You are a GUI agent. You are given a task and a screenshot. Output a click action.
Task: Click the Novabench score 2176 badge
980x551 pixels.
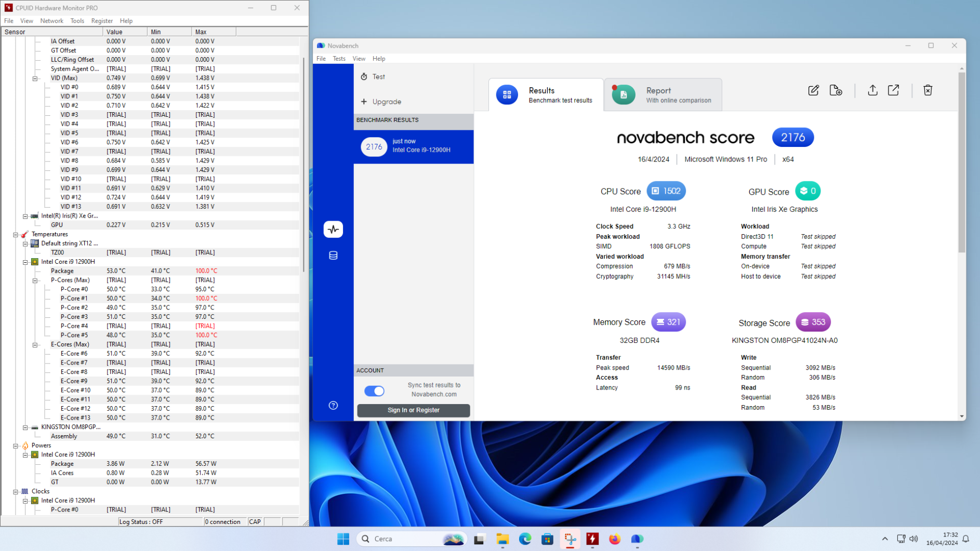(793, 137)
